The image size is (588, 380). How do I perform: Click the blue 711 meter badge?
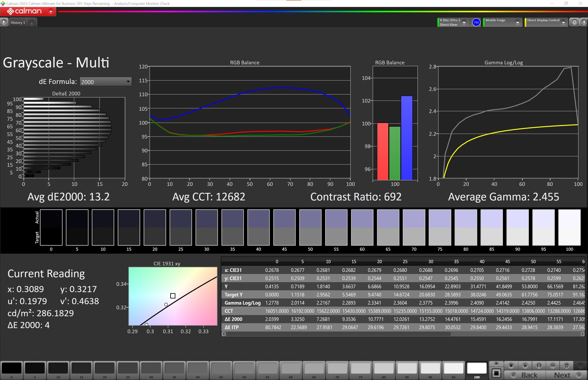(476, 22)
